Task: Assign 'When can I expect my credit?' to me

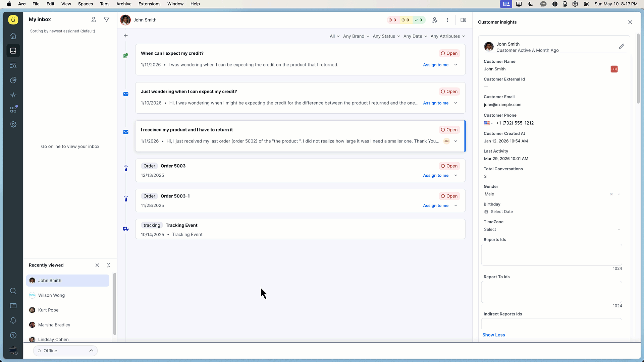Action: click(x=436, y=65)
